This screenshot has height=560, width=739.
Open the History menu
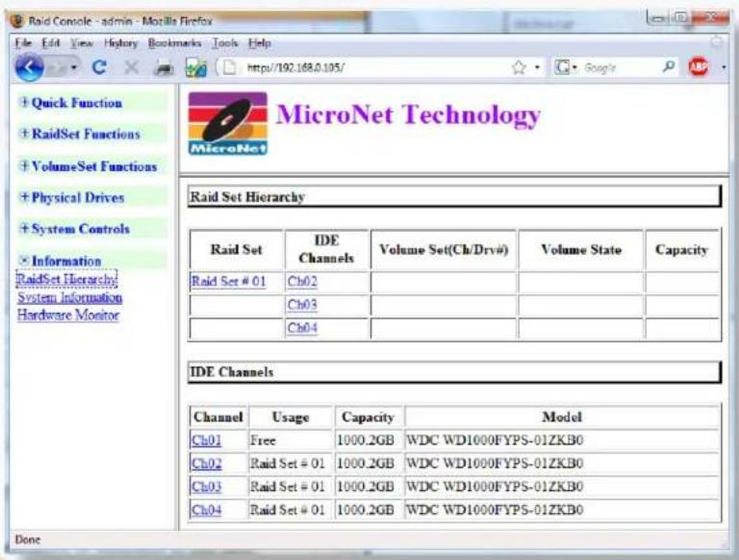tap(120, 43)
